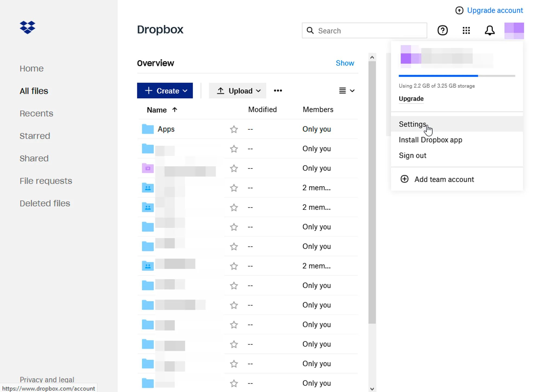Viewport: 542px width, 392px height.
Task: Star the Apps folder
Action: 234,129
